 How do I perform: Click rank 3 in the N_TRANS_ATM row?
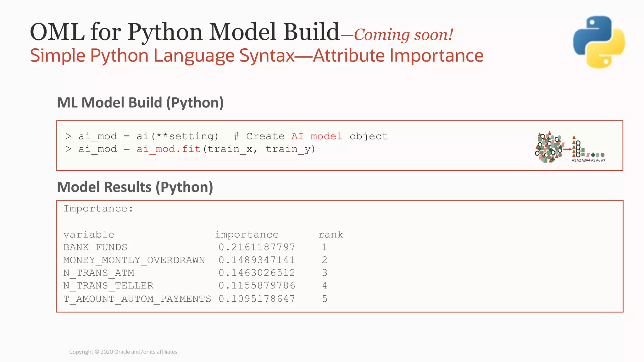click(x=325, y=273)
